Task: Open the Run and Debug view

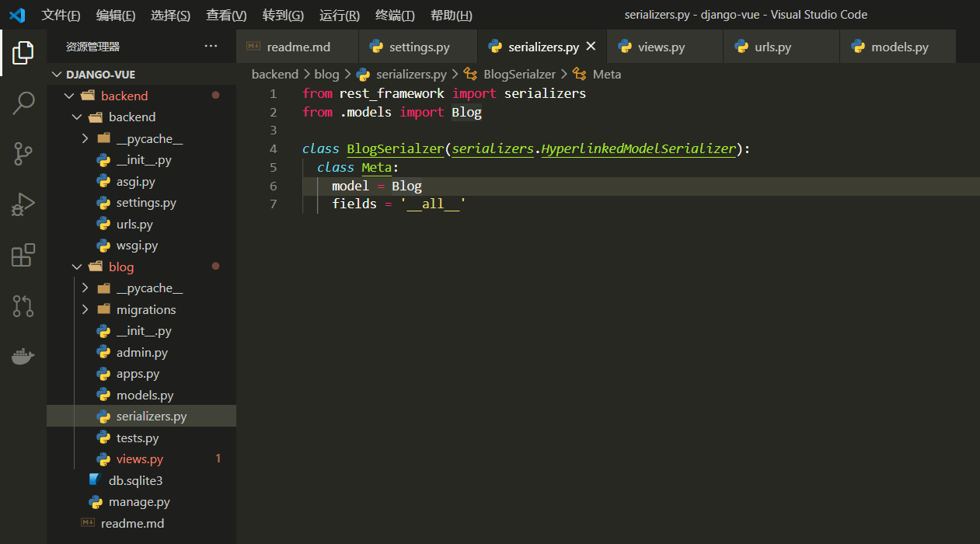Action: point(23,204)
